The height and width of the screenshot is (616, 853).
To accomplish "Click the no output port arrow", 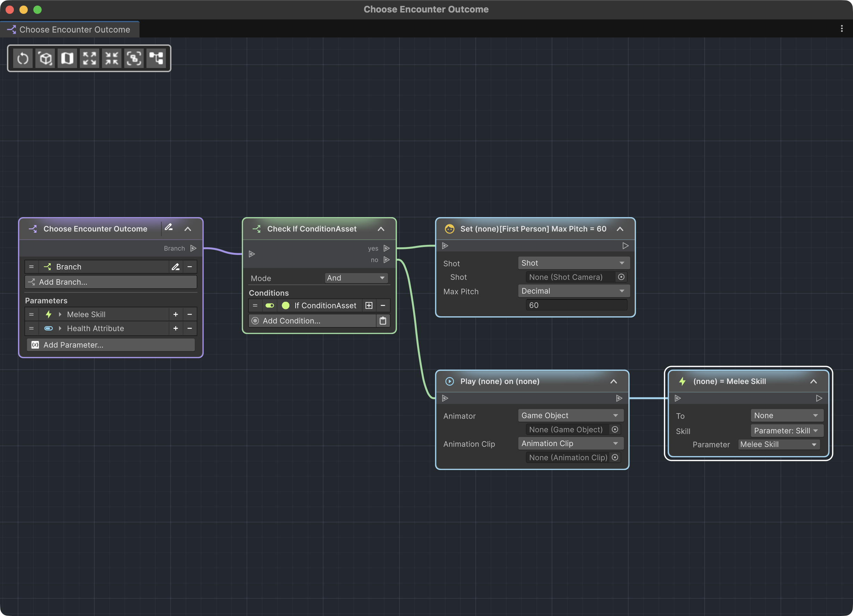I will [386, 260].
